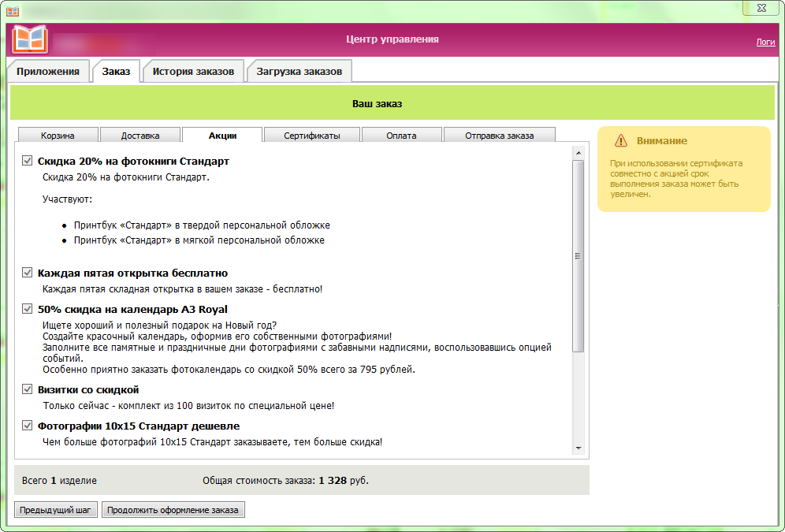
Task: Open the Сертификаты step tab
Action: [x=312, y=136]
